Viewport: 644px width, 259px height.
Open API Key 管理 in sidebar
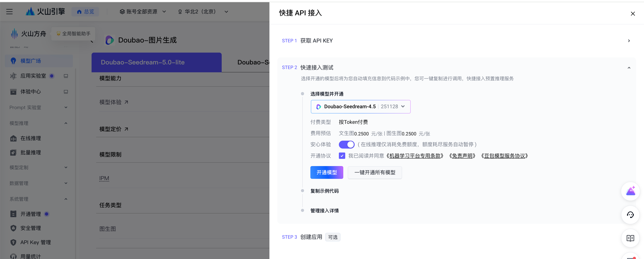pos(35,242)
